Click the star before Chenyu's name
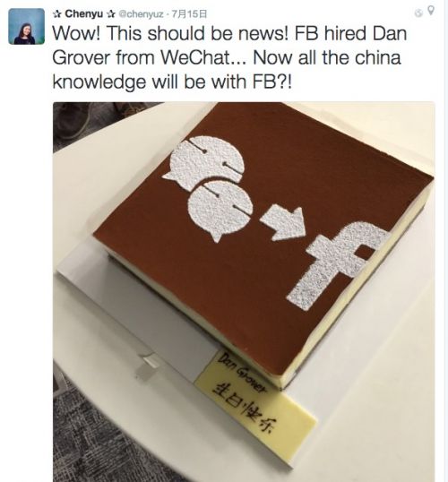 pos(57,13)
